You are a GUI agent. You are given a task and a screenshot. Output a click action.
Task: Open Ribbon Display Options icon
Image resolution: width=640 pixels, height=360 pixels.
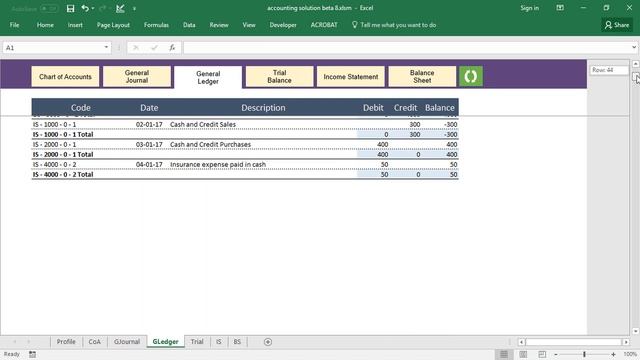[x=560, y=8]
